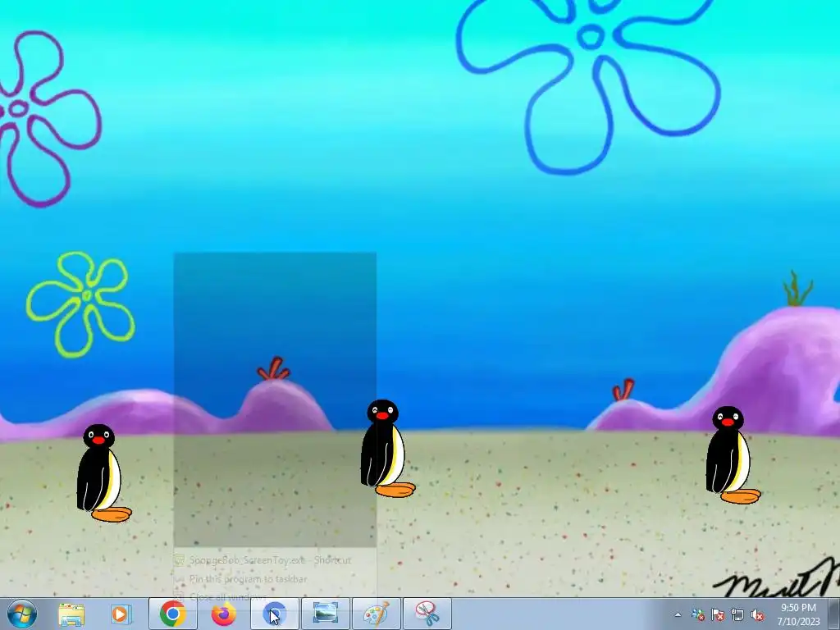Switch to Google Chrome in taskbar

(x=172, y=614)
